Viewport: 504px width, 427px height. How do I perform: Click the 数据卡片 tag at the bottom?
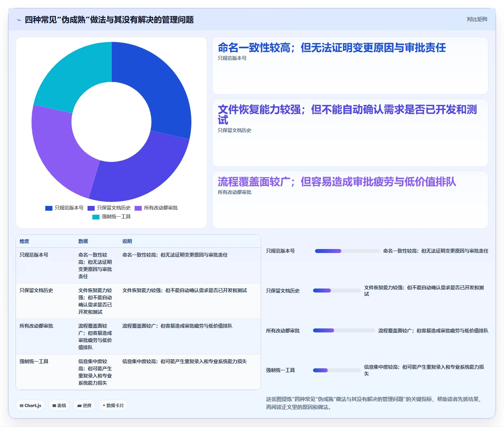[x=113, y=405]
